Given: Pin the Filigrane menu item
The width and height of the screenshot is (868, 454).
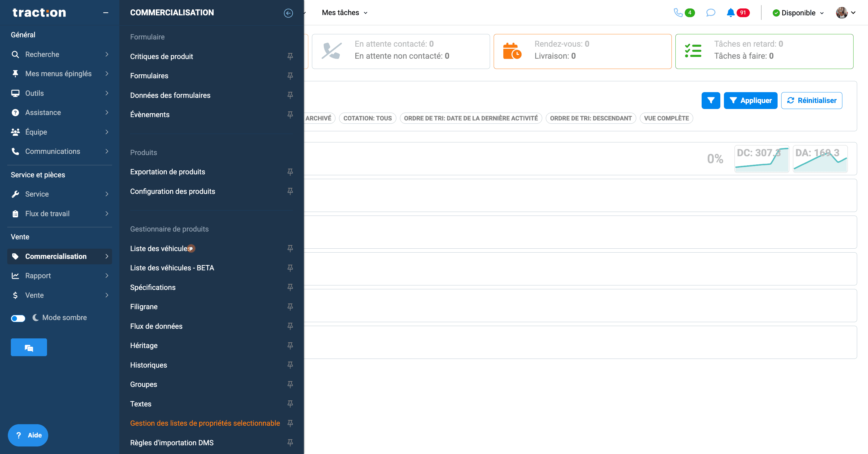Looking at the screenshot, I should coord(290,306).
